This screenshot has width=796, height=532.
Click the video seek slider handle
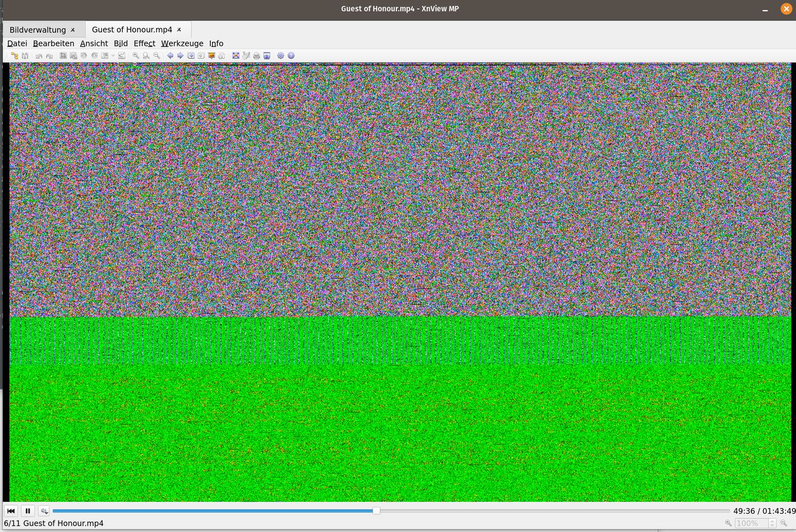coord(376,511)
